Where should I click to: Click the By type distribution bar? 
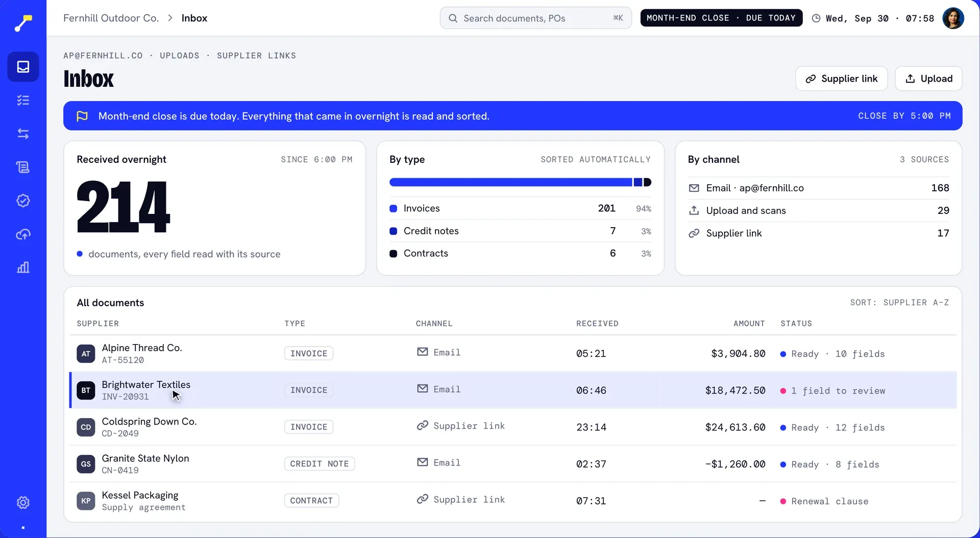click(520, 182)
